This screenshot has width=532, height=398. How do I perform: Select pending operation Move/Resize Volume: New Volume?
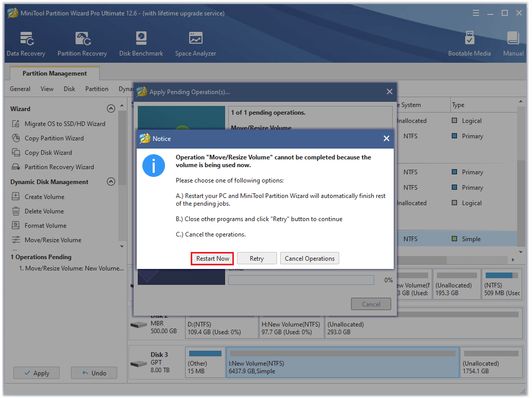point(71,268)
